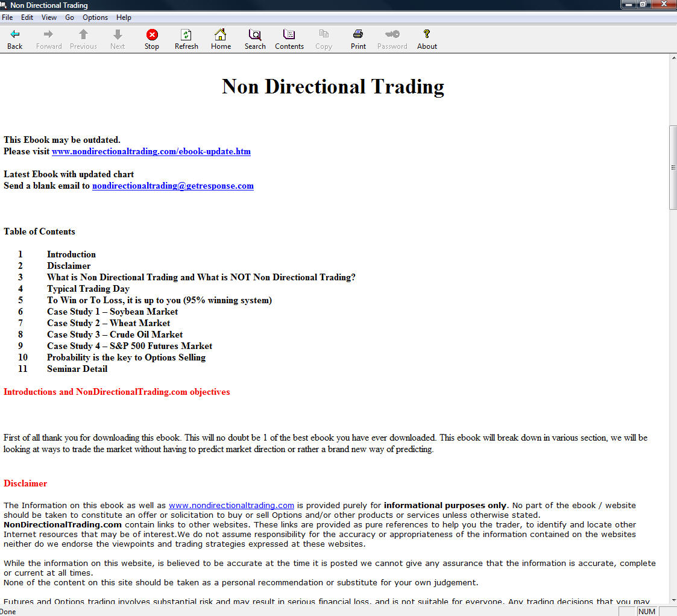Screen dimensions: 677x616
Task: Click the 'Non Directional Trading' page title
Action: (x=333, y=87)
